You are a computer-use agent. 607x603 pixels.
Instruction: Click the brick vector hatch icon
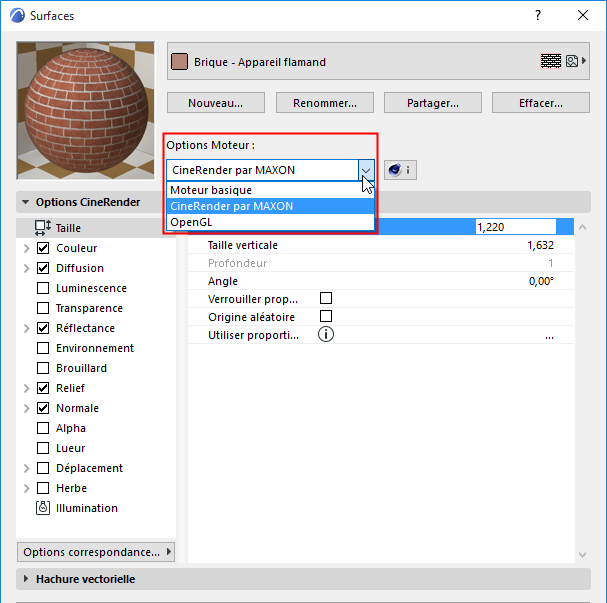[550, 61]
